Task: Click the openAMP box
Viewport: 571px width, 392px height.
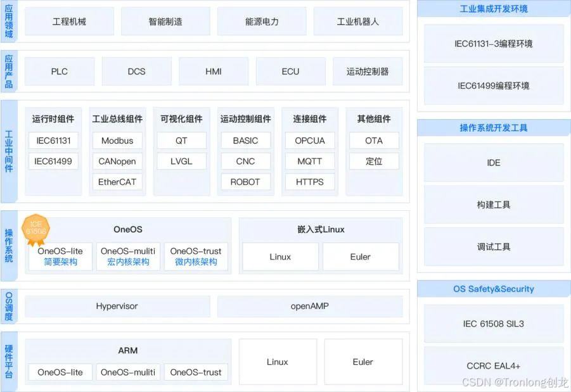Action: pyautogui.click(x=310, y=307)
